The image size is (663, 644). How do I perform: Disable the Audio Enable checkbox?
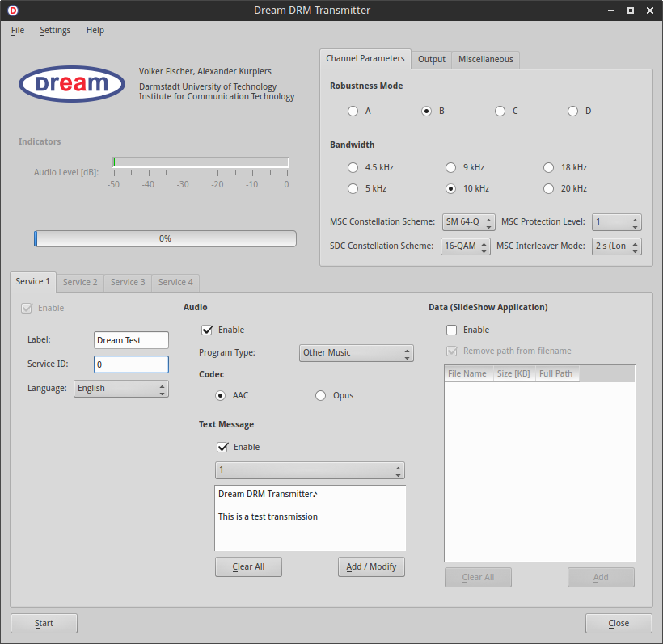208,330
